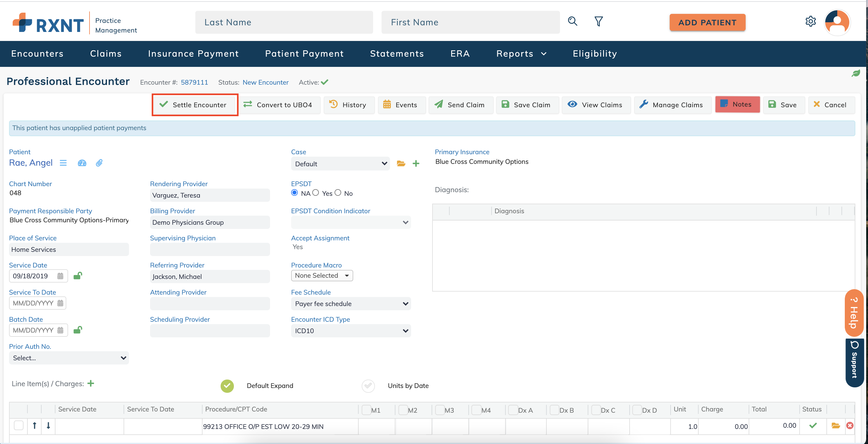Open settings gear icon
The height and width of the screenshot is (444, 868).
(x=810, y=22)
